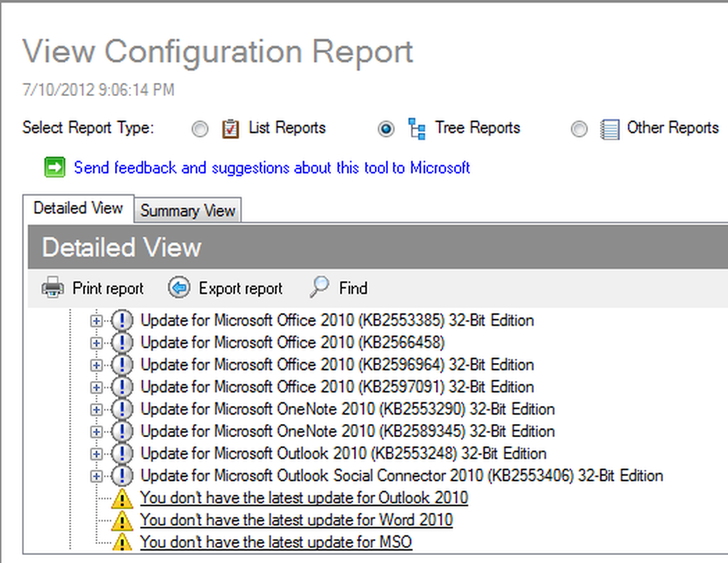
Task: Open 'You don't have the latest update for Outlook 2010'
Action: (x=304, y=498)
